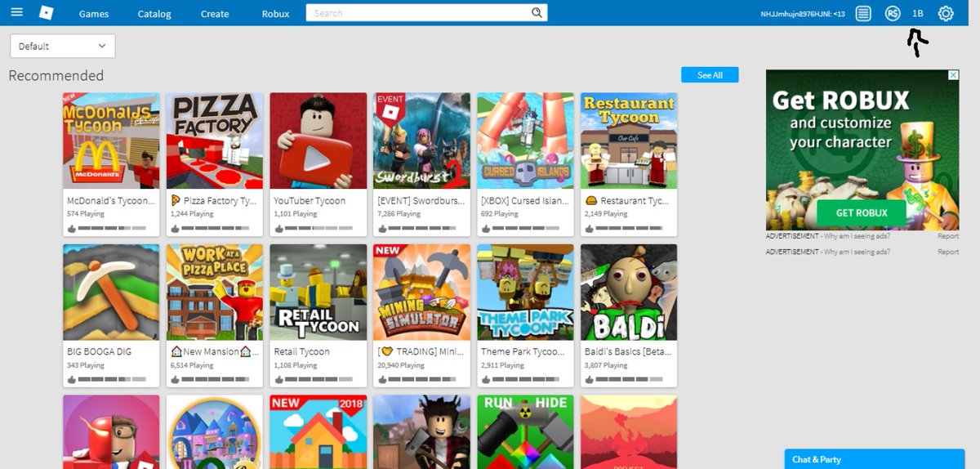Open the hamburger navigation menu

pyautogui.click(x=16, y=13)
